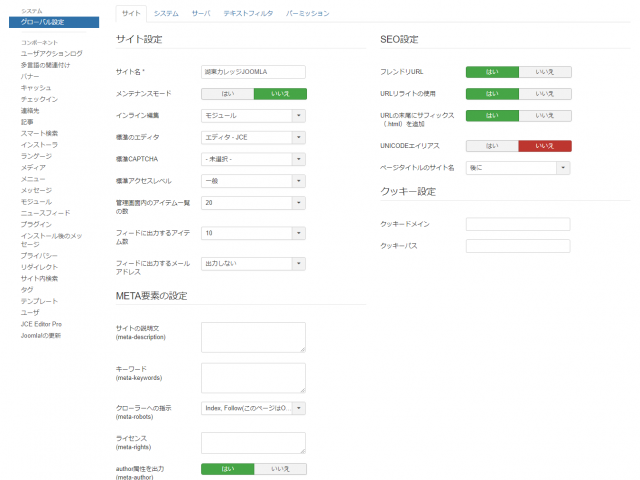Open the インライン編集 dropdown
Screen dimensions: 640x480
253,116
